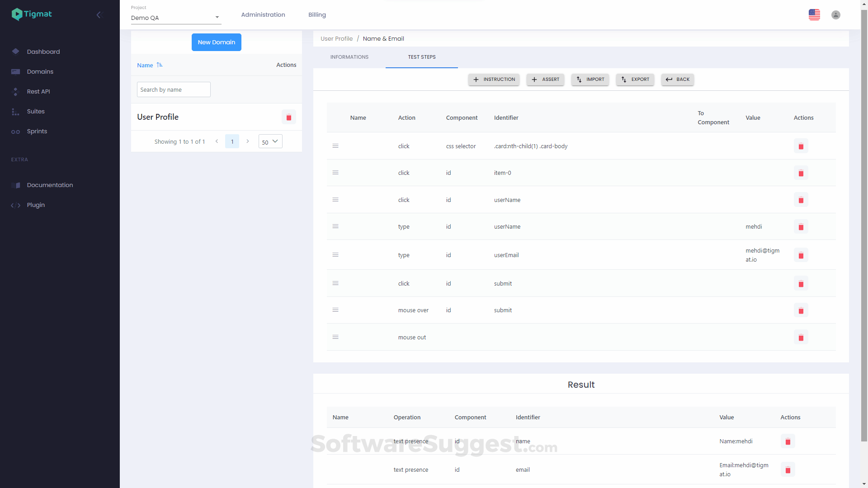Delete the Name:mehdi result assertion
868x488 pixels.
[x=788, y=441]
